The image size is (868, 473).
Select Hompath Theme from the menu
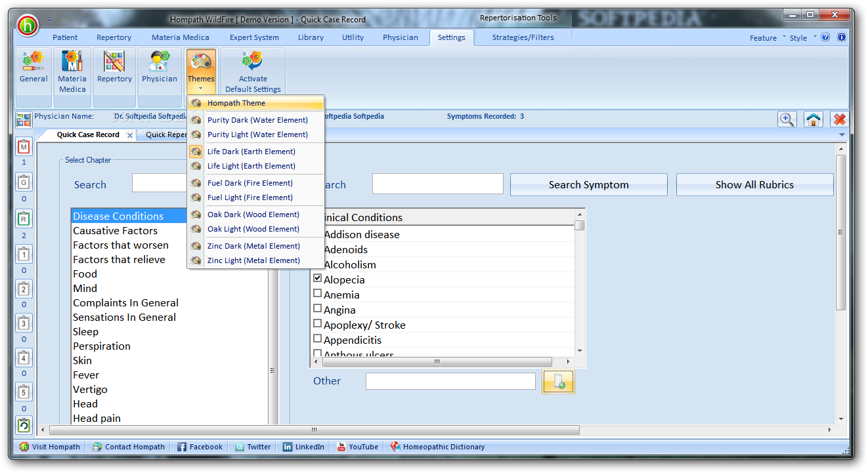pos(255,103)
